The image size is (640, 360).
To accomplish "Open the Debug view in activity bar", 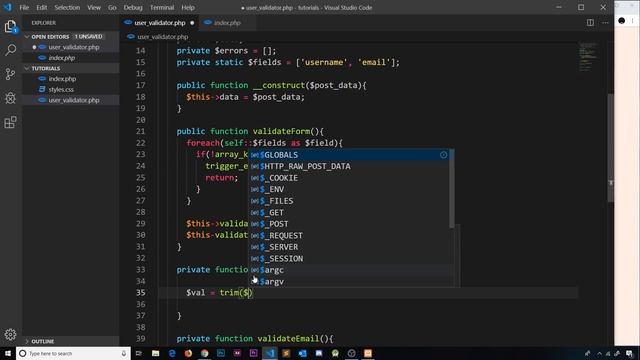I will point(10,98).
